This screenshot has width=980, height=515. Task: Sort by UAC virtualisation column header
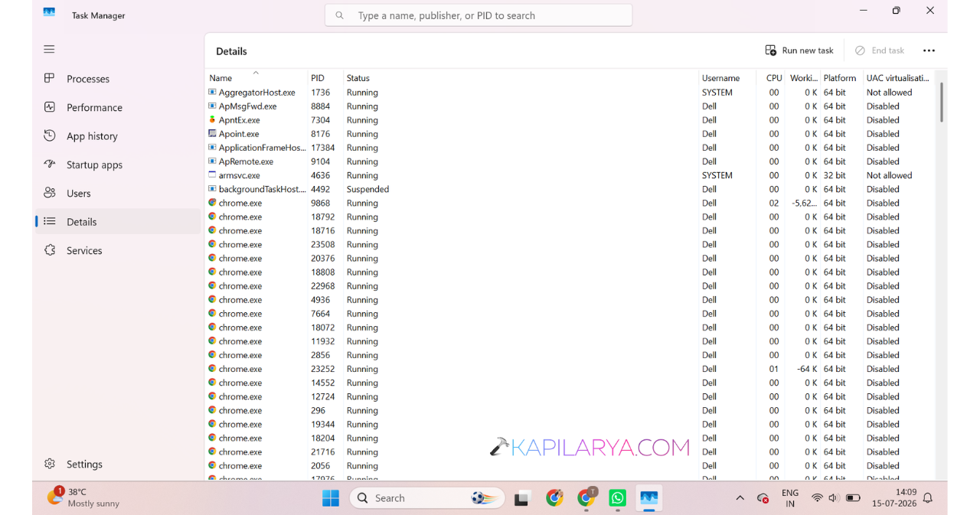(898, 78)
